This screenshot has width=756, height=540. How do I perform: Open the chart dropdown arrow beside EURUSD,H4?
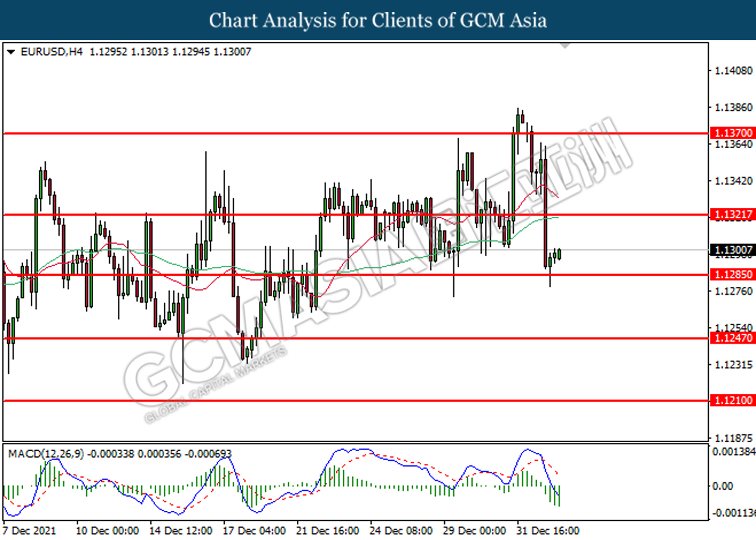click(x=11, y=52)
